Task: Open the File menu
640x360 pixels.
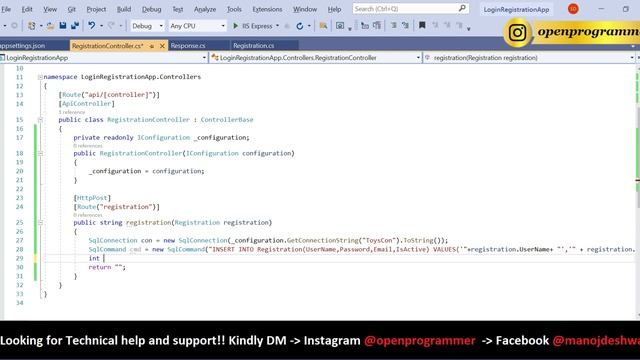Action: click(6, 9)
